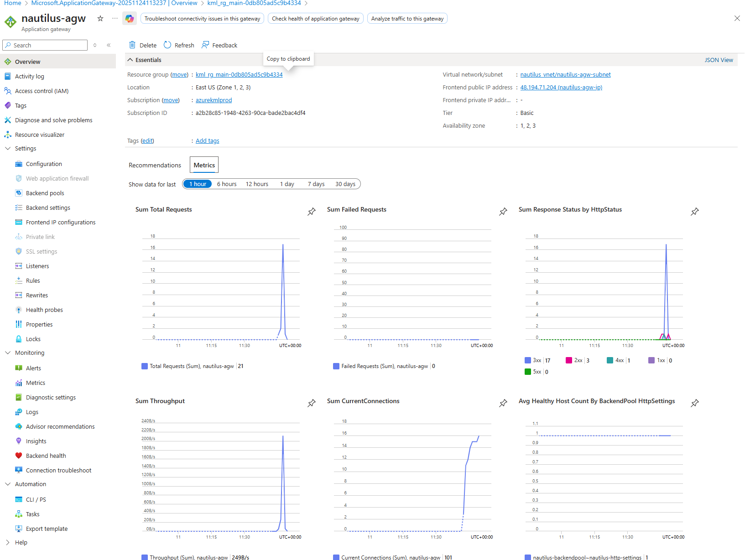This screenshot has height=560, width=745.
Task: Collapse the sidebar navigation pane
Action: point(109,45)
